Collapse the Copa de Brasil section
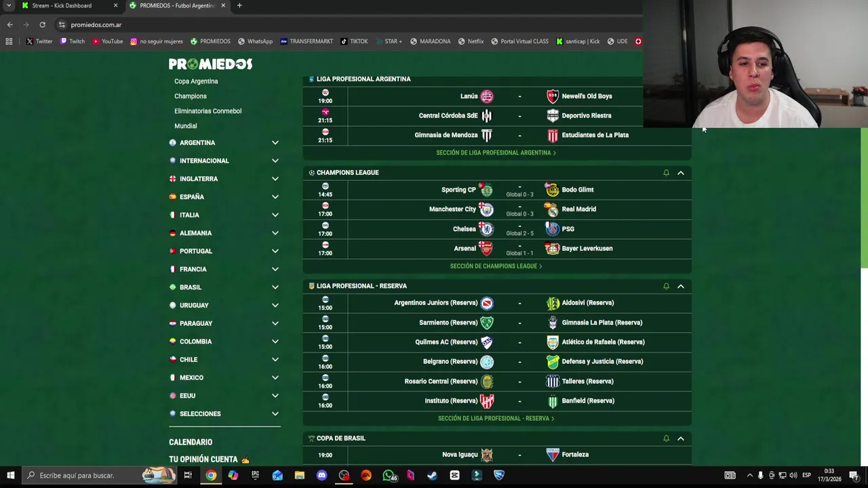 (x=681, y=439)
